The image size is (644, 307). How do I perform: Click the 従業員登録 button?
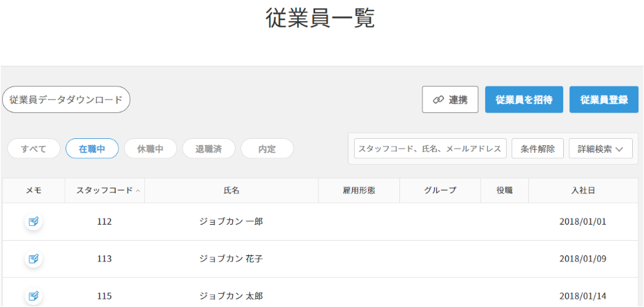pyautogui.click(x=604, y=100)
